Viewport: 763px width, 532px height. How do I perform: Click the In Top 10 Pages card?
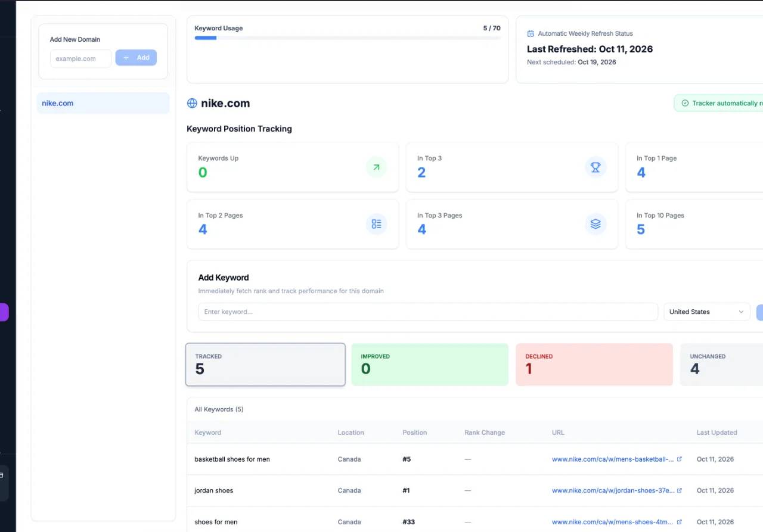coord(694,224)
